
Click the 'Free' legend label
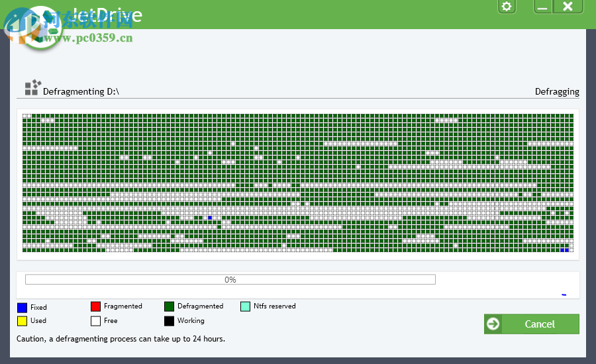111,320
